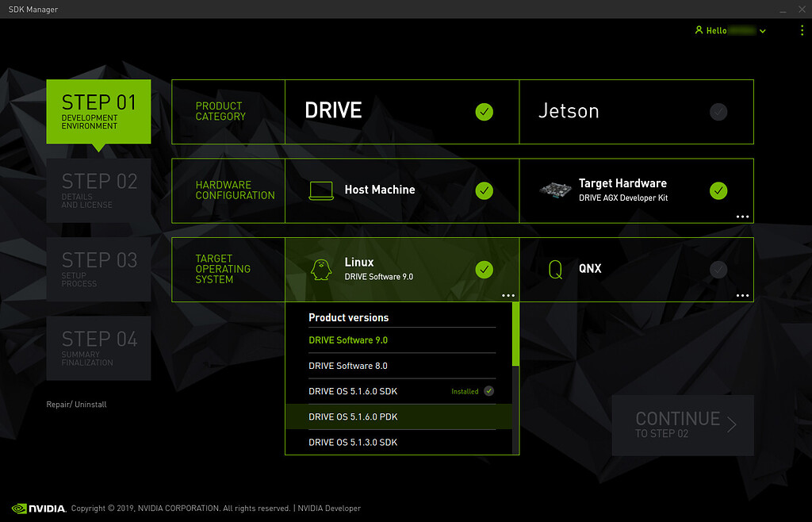The height and width of the screenshot is (522, 812).
Task: Click the Host Machine laptop icon
Action: point(320,190)
